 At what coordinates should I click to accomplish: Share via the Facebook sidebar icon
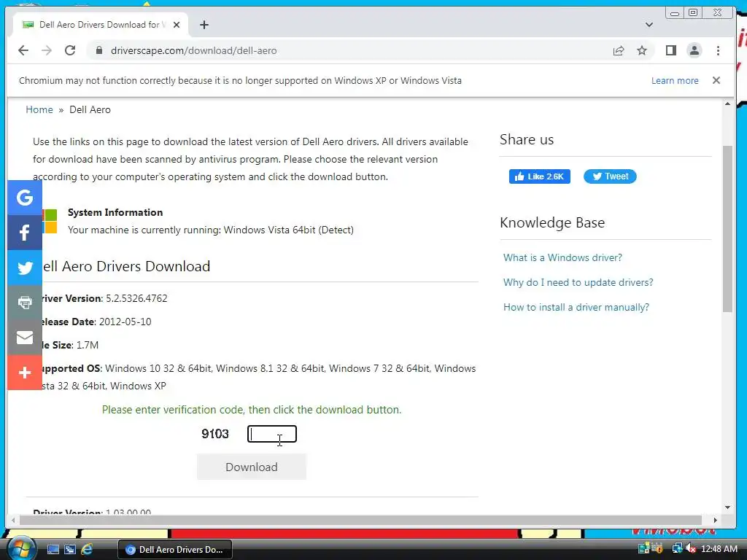25,233
